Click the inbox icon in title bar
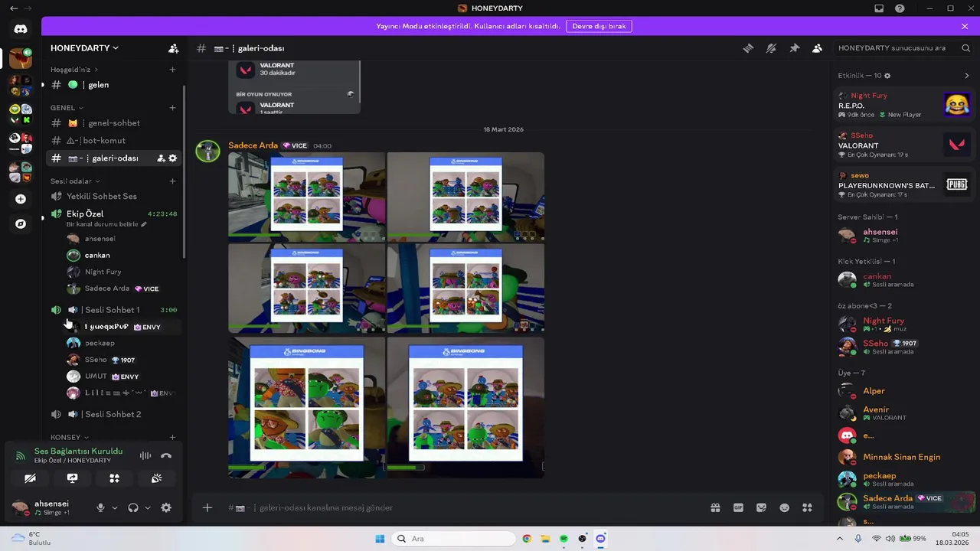Viewport: 980px width, 551px height. point(879,8)
